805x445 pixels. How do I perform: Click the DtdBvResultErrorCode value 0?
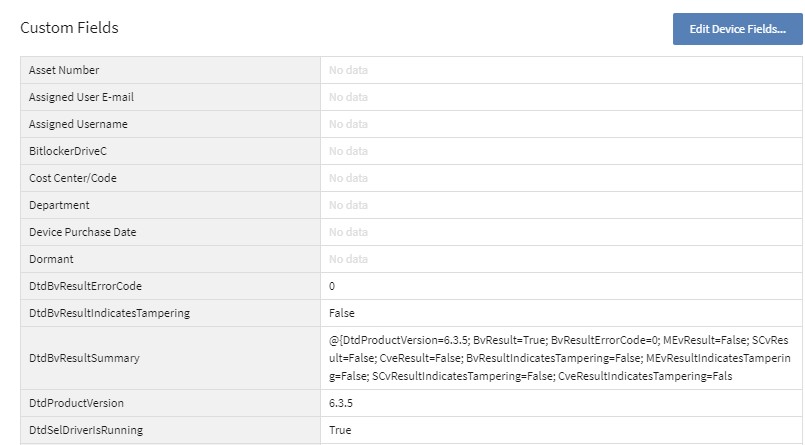[x=332, y=286]
